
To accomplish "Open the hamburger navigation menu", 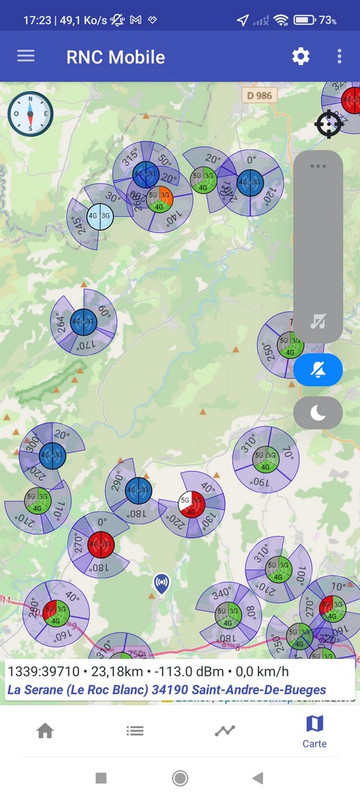I will click(x=26, y=56).
